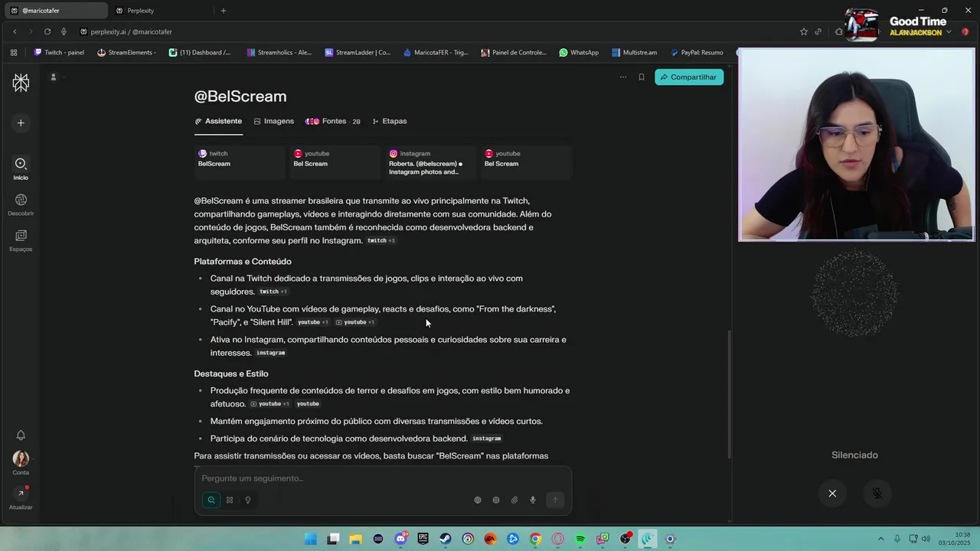Open Spotify from the taskbar
This screenshot has height=551, width=980.
point(580,540)
